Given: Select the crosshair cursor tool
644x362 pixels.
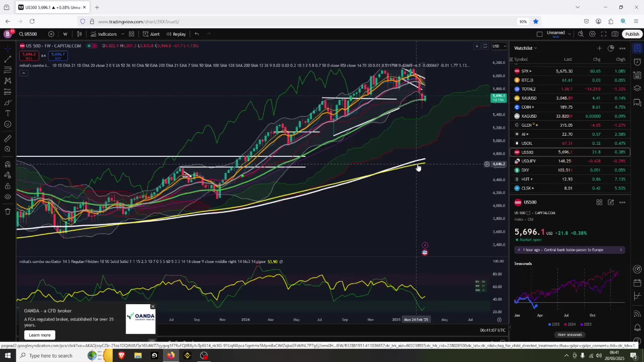Looking at the screenshot, I should (x=8, y=49).
